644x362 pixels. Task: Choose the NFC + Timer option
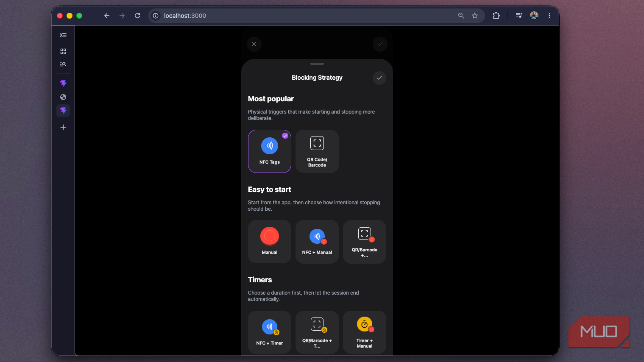[x=270, y=332]
